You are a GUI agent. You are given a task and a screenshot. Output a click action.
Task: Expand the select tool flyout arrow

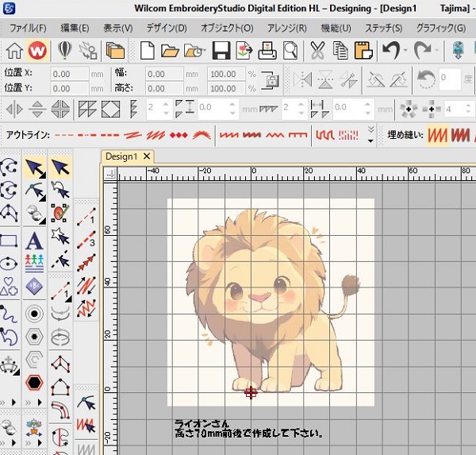[43, 175]
